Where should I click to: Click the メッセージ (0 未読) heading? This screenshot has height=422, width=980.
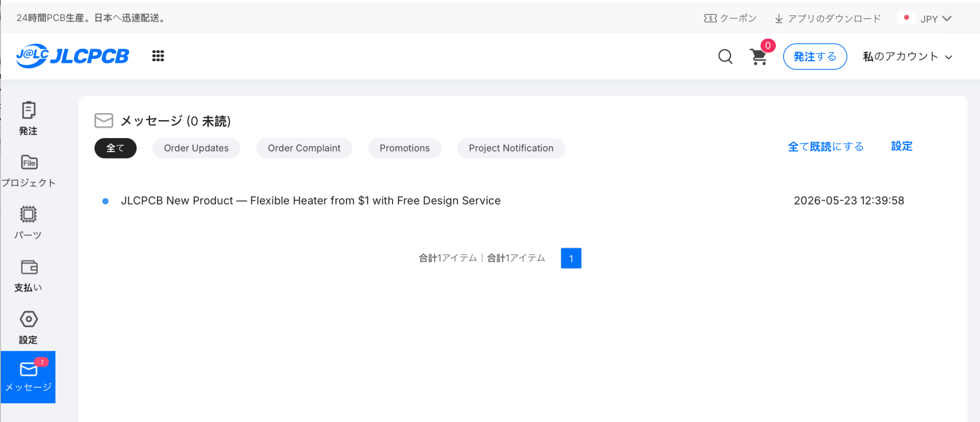[176, 121]
